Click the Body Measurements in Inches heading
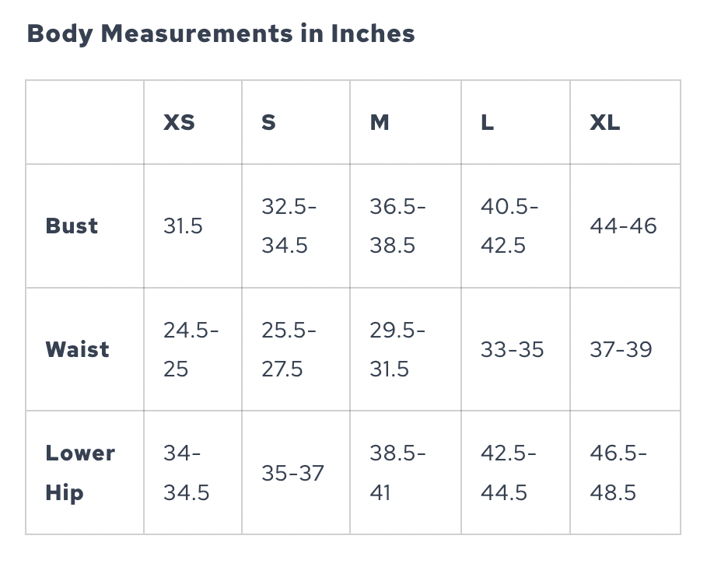 (221, 33)
